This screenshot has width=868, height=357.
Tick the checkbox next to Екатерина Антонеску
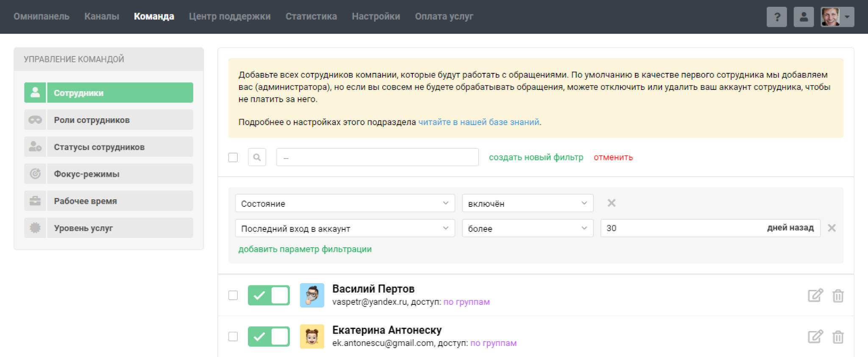click(x=233, y=337)
